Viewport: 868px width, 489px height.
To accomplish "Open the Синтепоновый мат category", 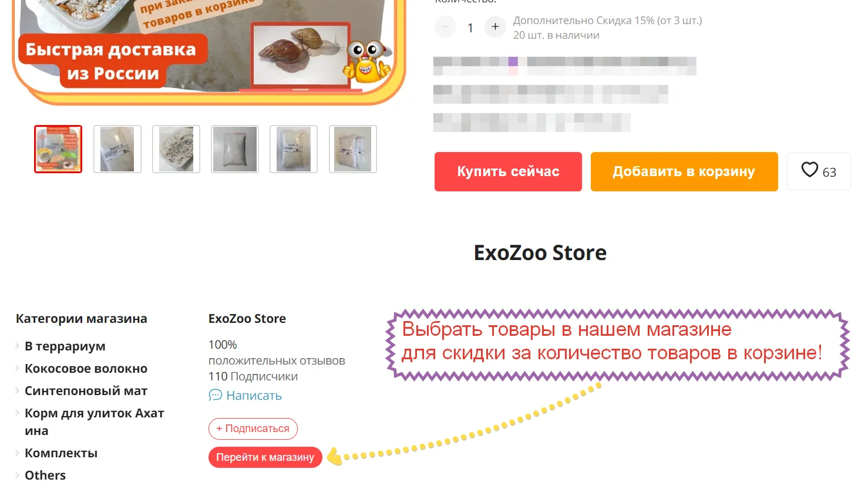I will coord(86,390).
